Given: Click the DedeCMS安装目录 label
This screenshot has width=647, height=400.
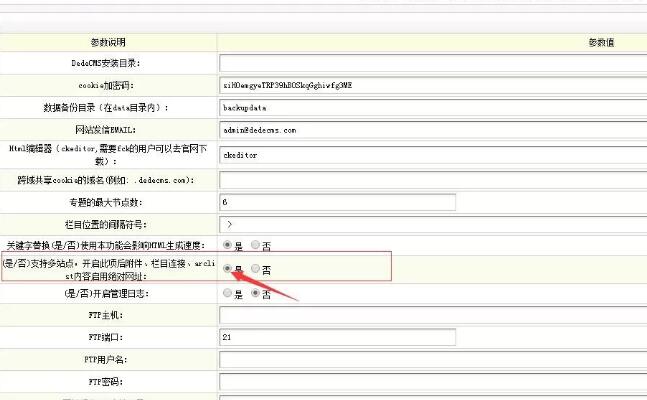Looking at the screenshot, I should click(x=106, y=63).
